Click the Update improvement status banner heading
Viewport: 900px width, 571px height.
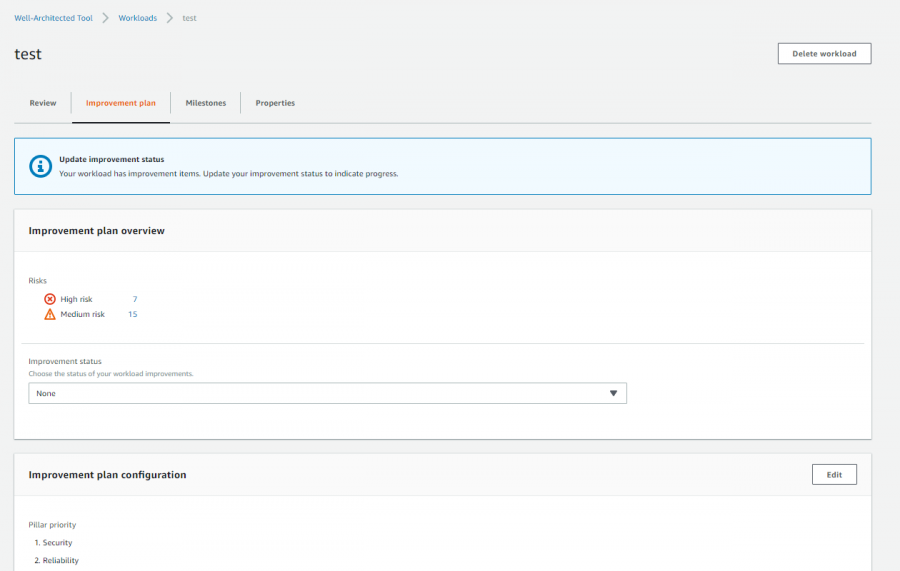point(111,159)
